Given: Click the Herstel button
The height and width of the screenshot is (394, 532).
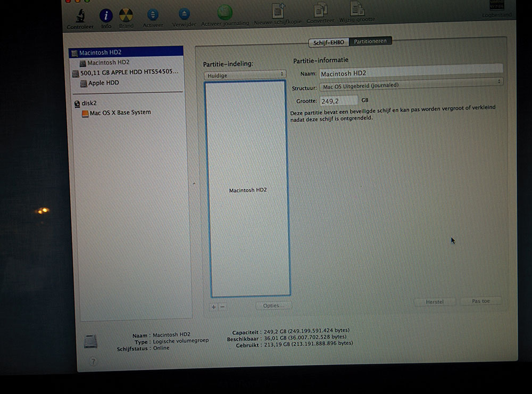Looking at the screenshot, I should click(435, 301).
